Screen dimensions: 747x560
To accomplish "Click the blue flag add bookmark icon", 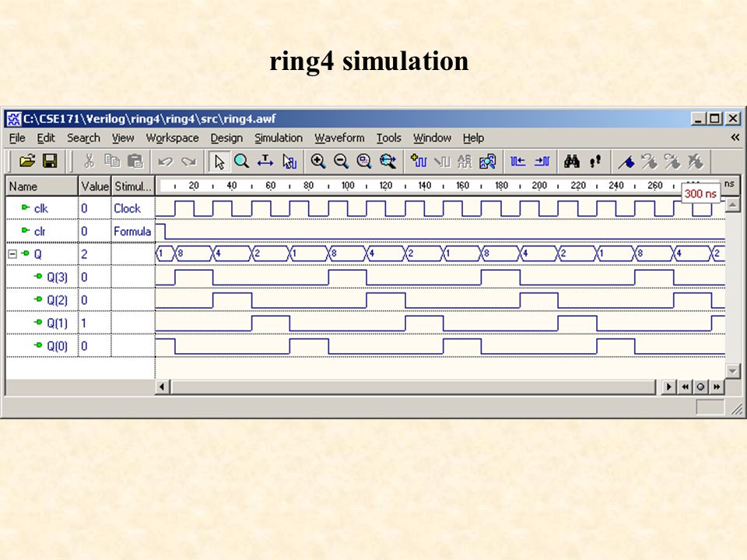I will point(626,162).
